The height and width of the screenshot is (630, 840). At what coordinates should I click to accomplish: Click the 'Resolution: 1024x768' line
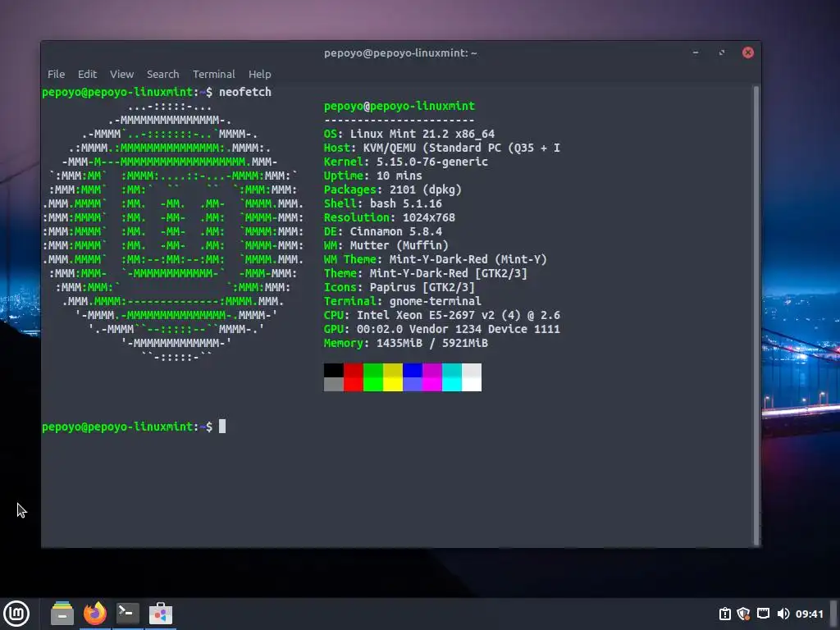(390, 217)
